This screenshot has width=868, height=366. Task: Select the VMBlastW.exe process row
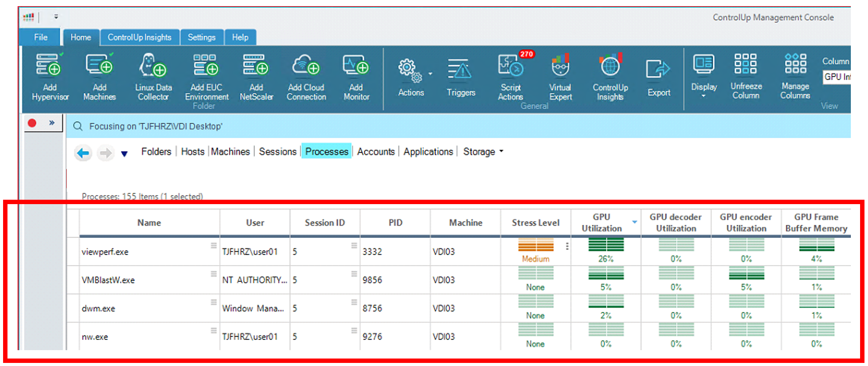459,280
